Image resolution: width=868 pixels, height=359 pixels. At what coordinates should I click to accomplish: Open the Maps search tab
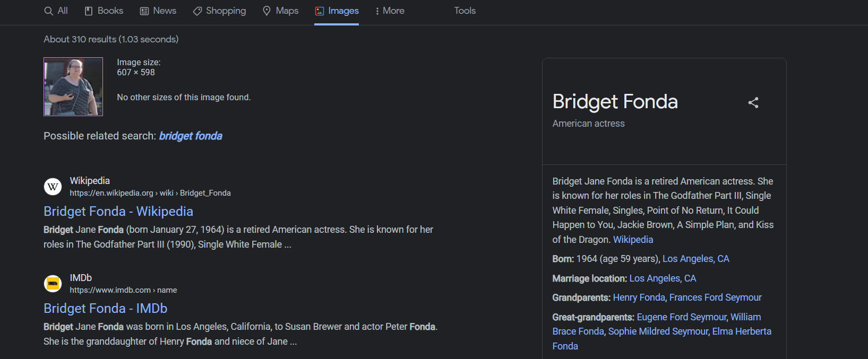pyautogui.click(x=280, y=11)
